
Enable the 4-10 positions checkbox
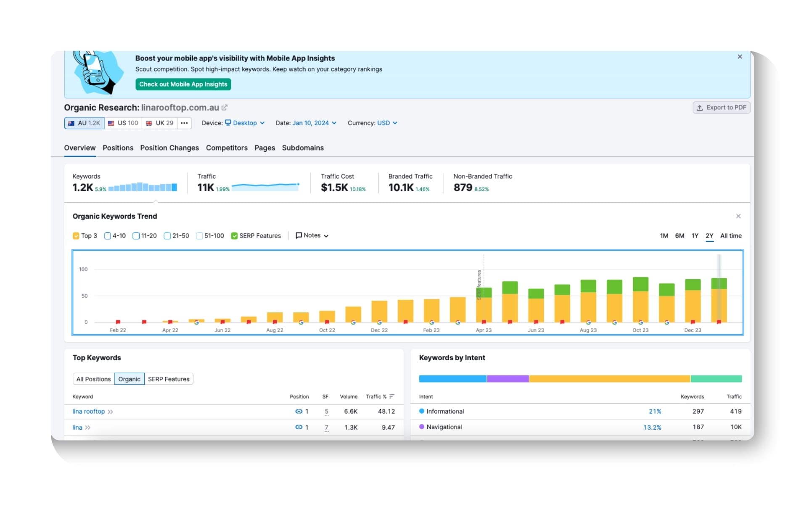coord(108,236)
